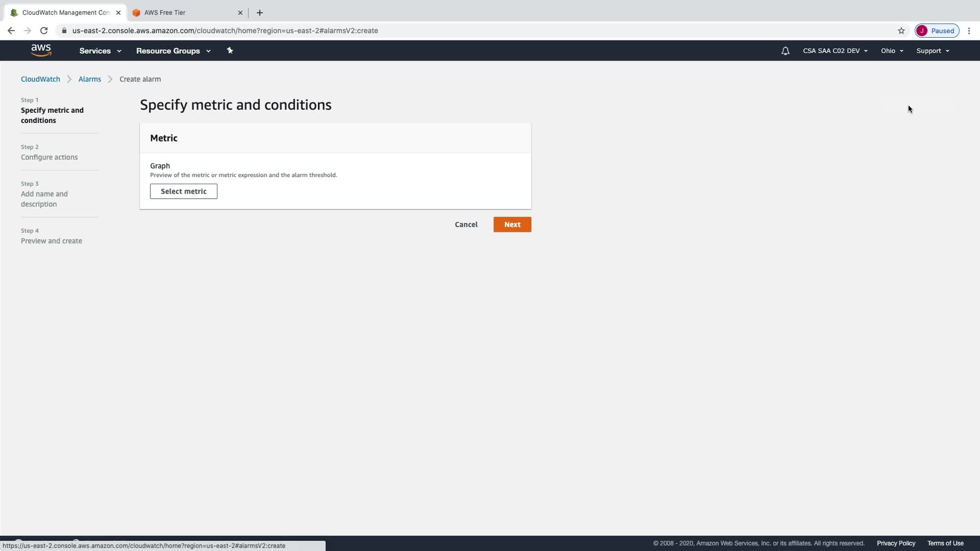Close the AWS Free Tier tab

[x=240, y=13]
